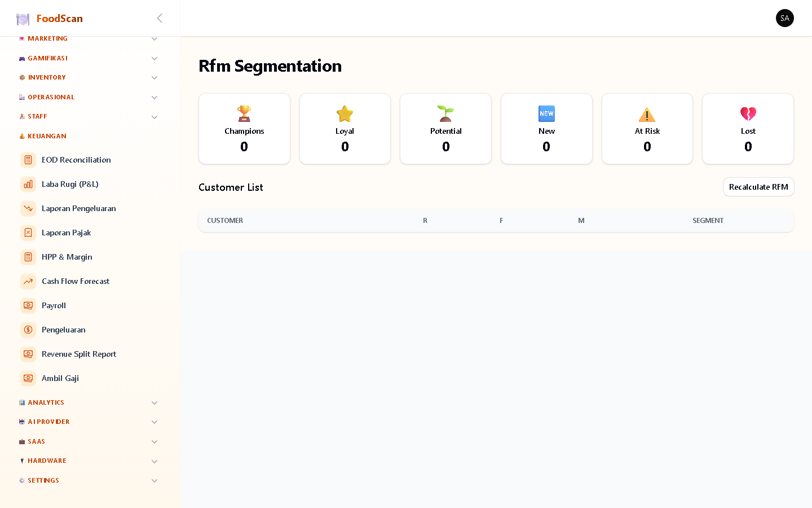The height and width of the screenshot is (508, 812).
Task: Click the Potential seedling icon
Action: (445, 113)
